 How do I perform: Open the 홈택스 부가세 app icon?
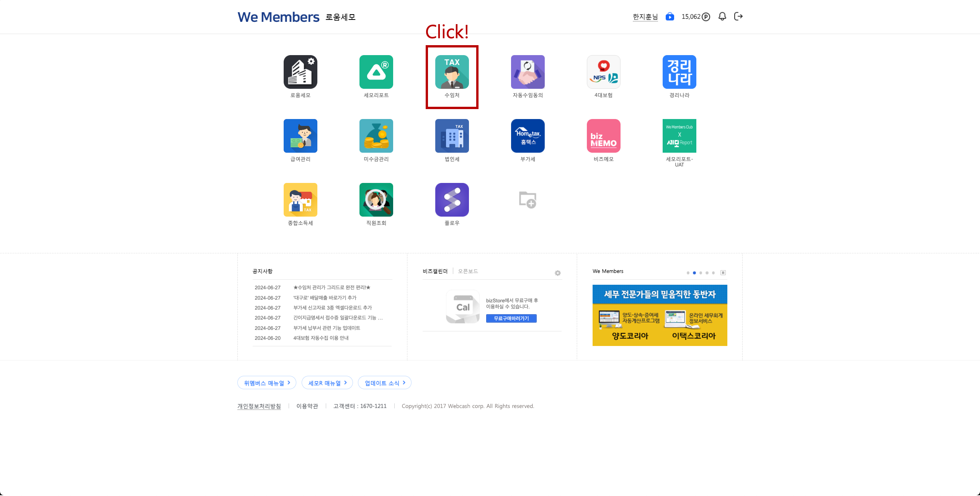coord(528,136)
